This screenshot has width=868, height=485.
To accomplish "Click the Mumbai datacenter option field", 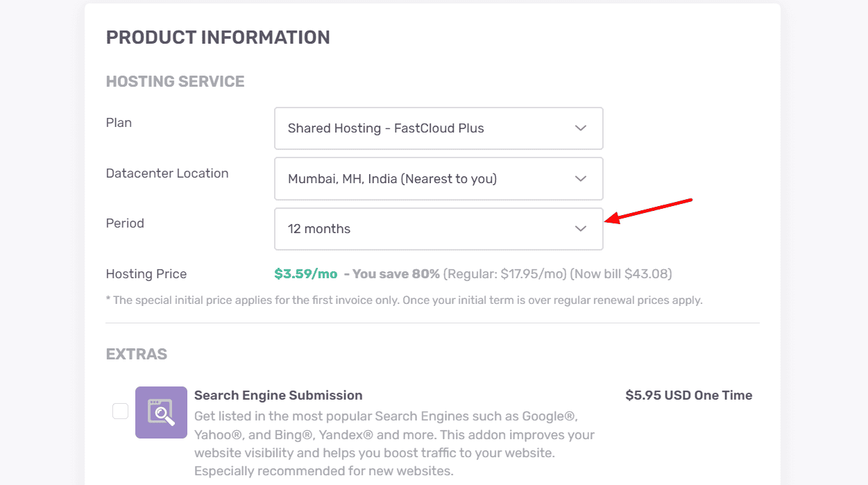I will [x=393, y=178].
